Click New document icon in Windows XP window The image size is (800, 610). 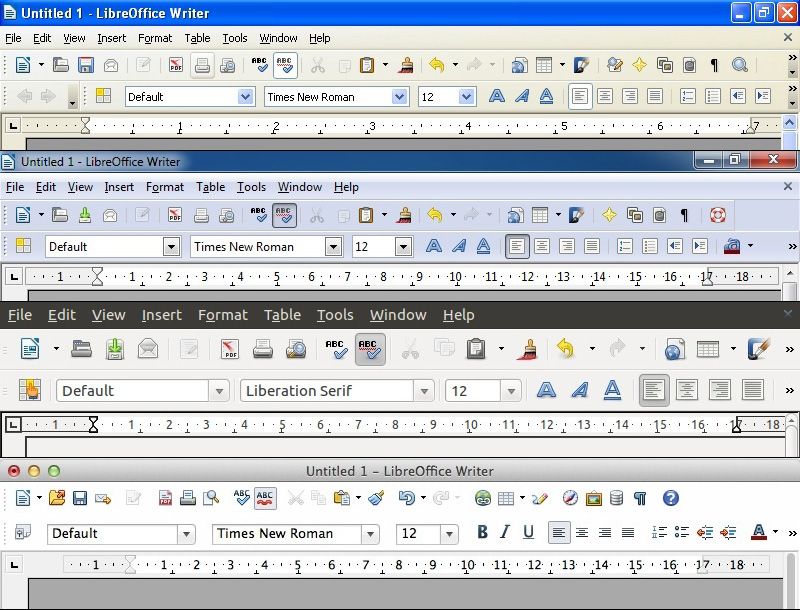[x=22, y=65]
